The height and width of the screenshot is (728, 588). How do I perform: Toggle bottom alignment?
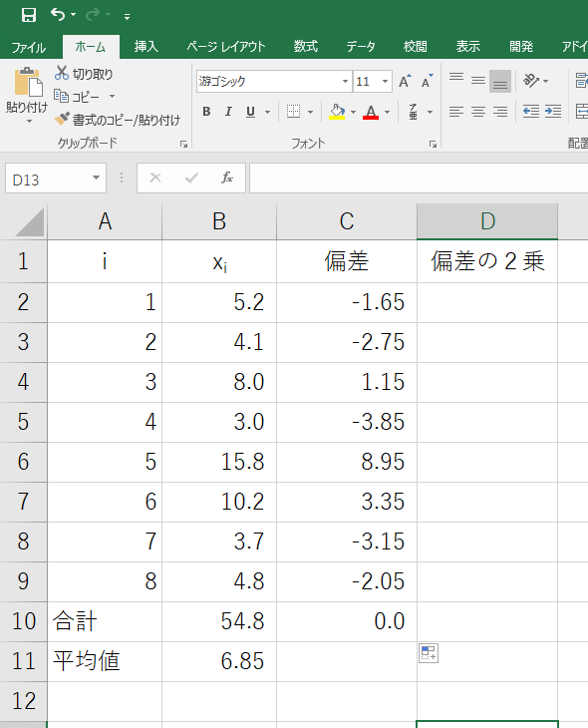(x=500, y=81)
